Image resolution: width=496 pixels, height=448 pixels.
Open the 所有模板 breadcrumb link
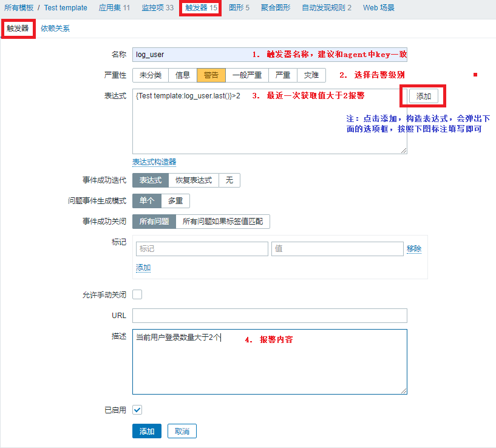pyautogui.click(x=19, y=8)
